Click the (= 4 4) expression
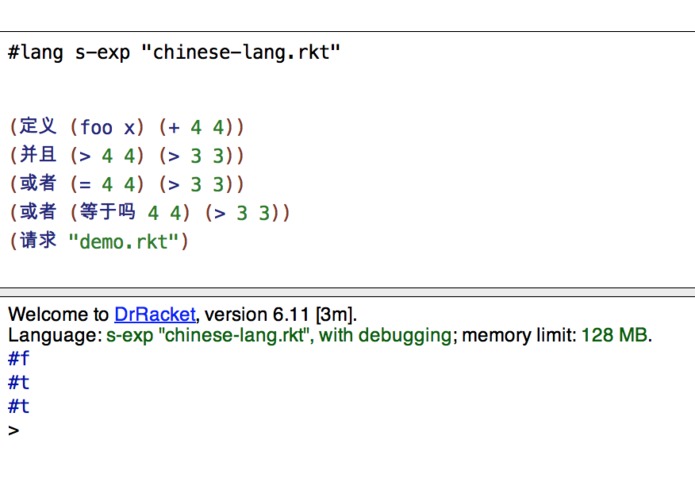 tap(106, 184)
